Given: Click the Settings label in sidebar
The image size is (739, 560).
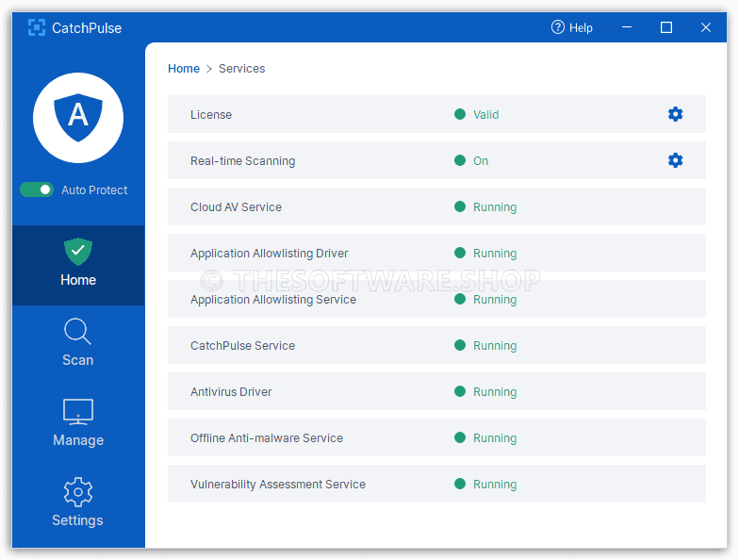Looking at the screenshot, I should point(77,520).
